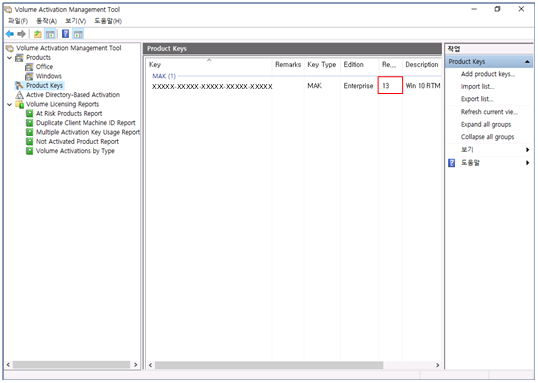Click the Active Directory-Based Activation triangle icon
The image size is (538, 383).
20,95
